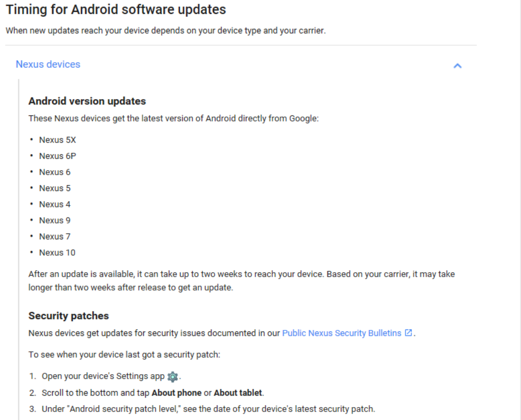Click the Settings gear icon in step one
The width and height of the screenshot is (521, 420).
tap(173, 377)
